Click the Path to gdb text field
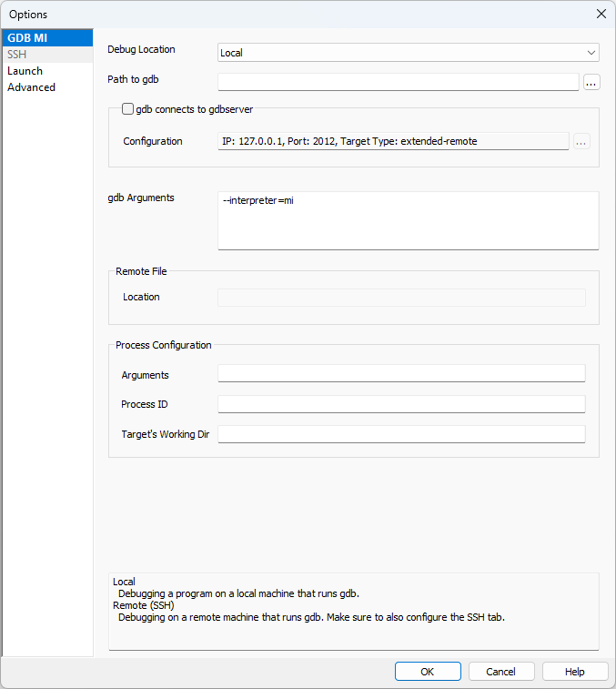Screen dimensions: 616x689 pos(398,83)
